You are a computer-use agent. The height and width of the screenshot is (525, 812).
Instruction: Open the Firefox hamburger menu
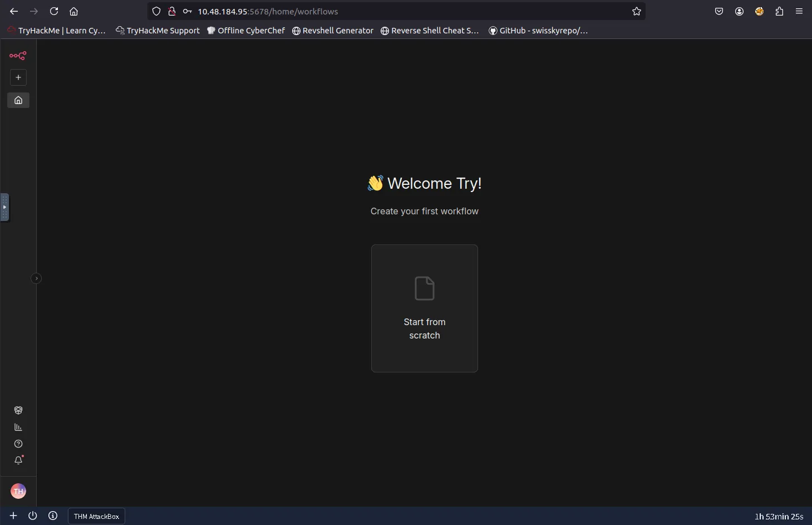coord(799,11)
